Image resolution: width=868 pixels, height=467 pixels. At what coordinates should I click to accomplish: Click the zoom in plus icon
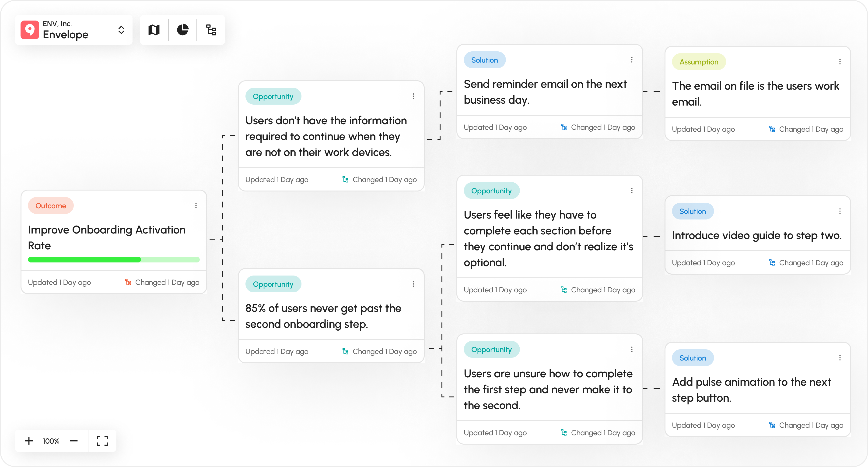pyautogui.click(x=29, y=441)
